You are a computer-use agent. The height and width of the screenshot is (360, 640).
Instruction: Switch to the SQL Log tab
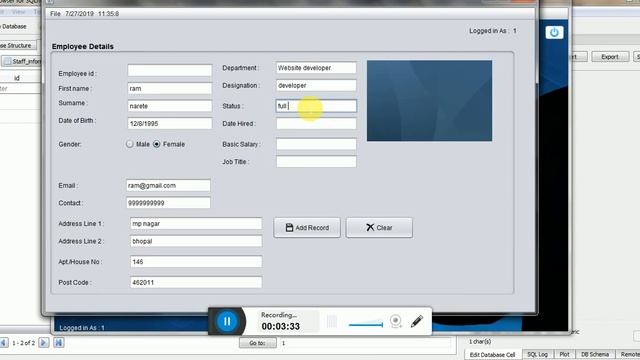click(537, 354)
